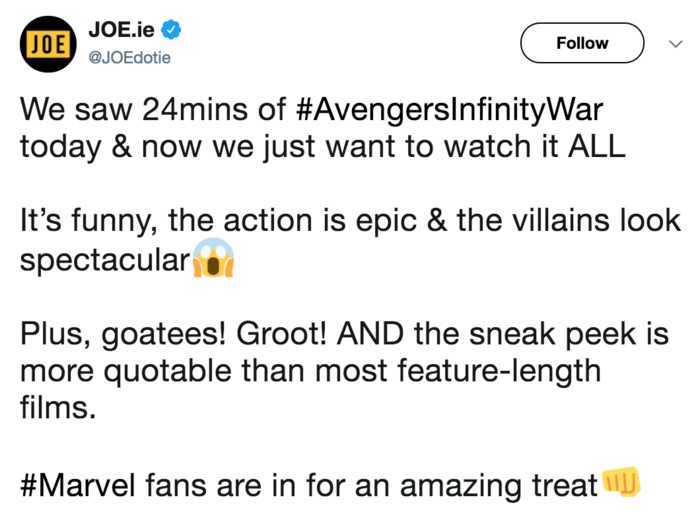This screenshot has height=512, width=700.
Task: Click the word "films." in the tweet
Action: 58,407
